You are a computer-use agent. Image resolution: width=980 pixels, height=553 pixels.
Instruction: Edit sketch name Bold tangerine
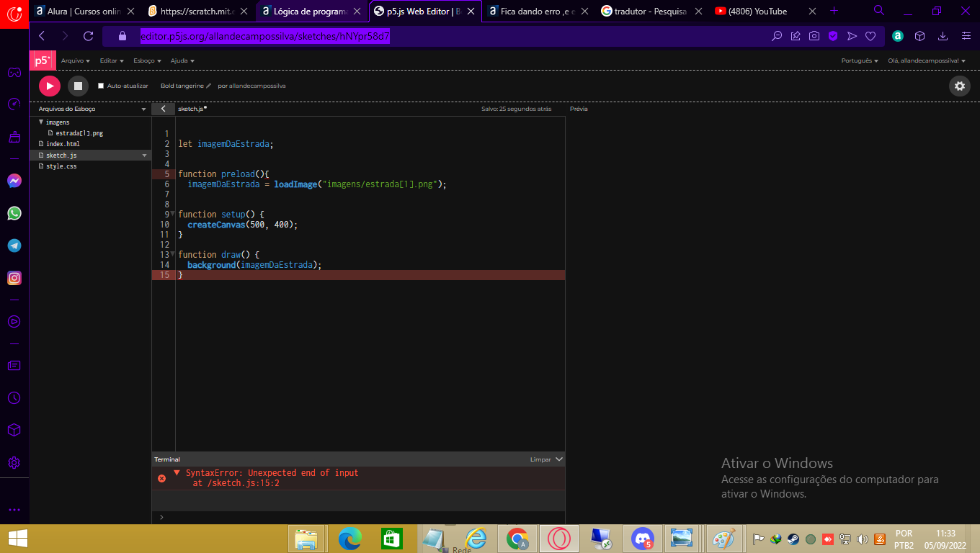pyautogui.click(x=186, y=86)
